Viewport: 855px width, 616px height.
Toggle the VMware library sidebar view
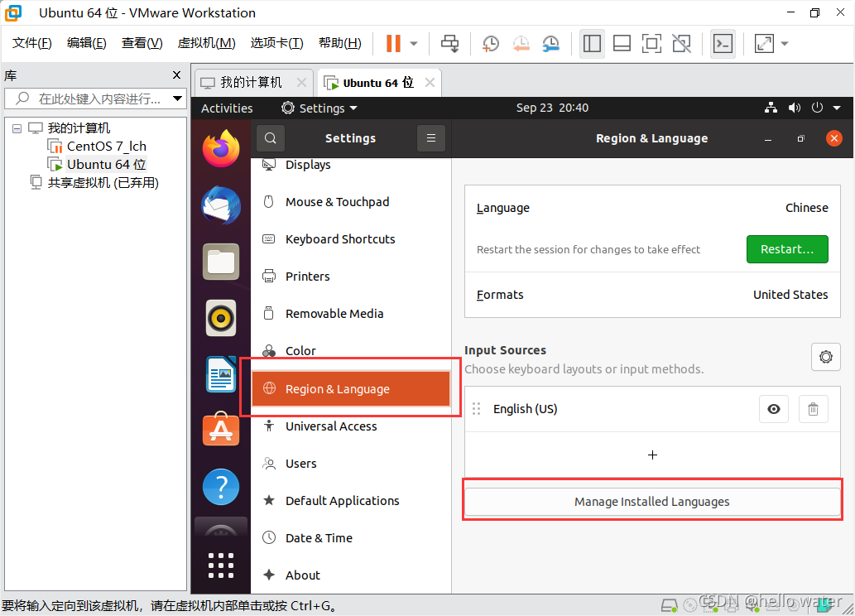(x=592, y=44)
